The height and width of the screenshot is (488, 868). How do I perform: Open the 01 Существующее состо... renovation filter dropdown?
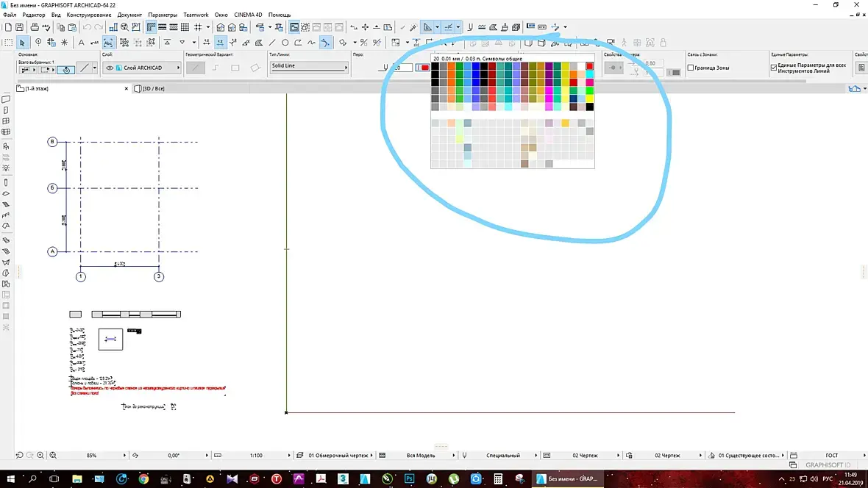(746, 456)
